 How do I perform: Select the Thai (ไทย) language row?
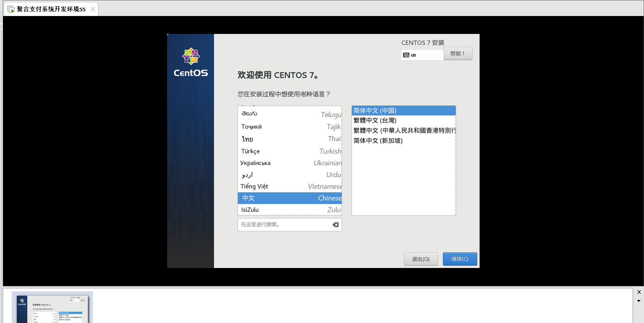[290, 139]
